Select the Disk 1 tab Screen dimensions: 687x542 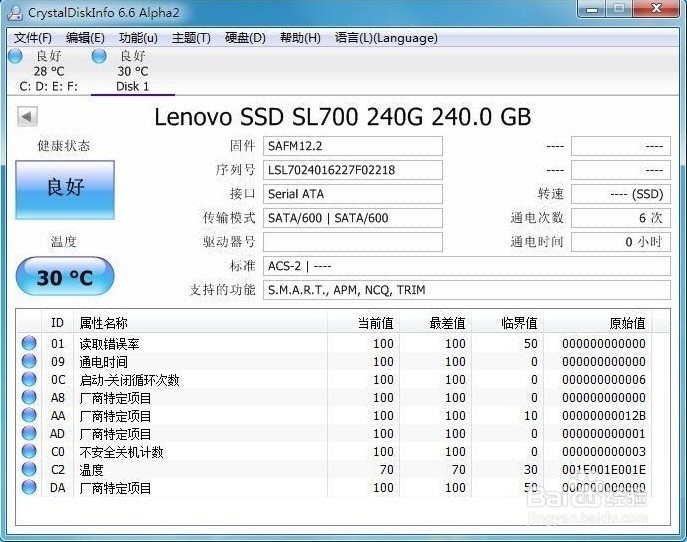133,71
